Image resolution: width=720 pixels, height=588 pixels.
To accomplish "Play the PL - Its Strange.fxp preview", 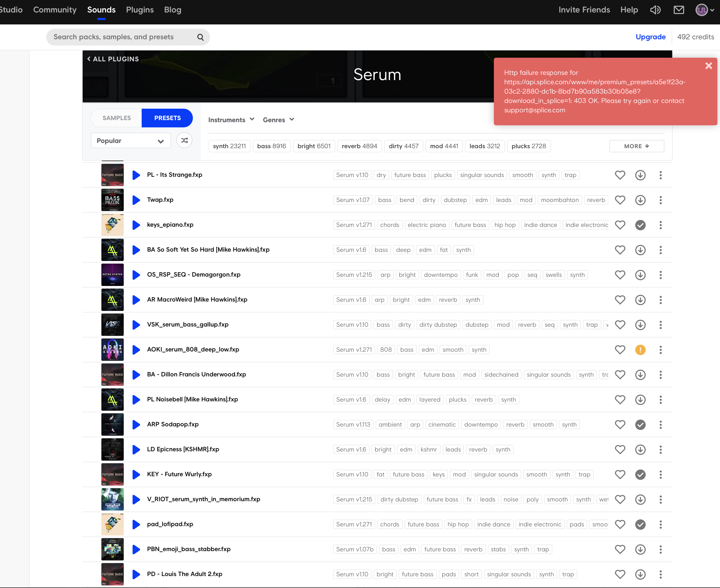I will tap(136, 175).
